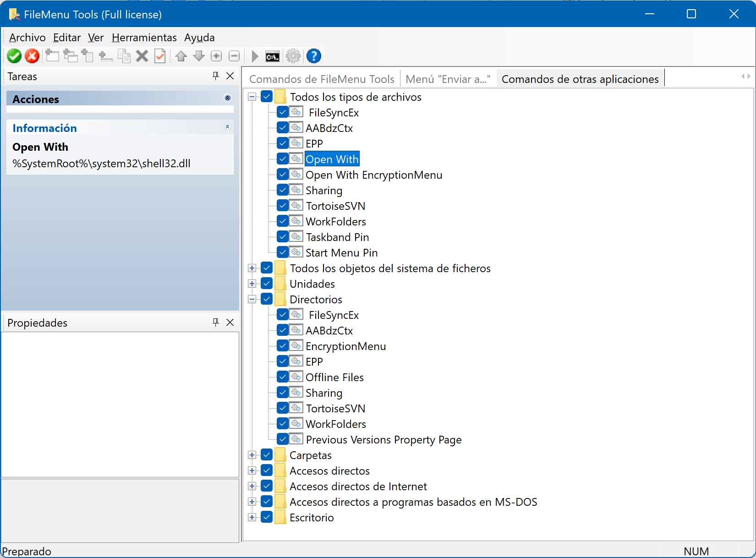Click the Add command toolbar icon
Screen dimensions: 756x558
[x=52, y=56]
